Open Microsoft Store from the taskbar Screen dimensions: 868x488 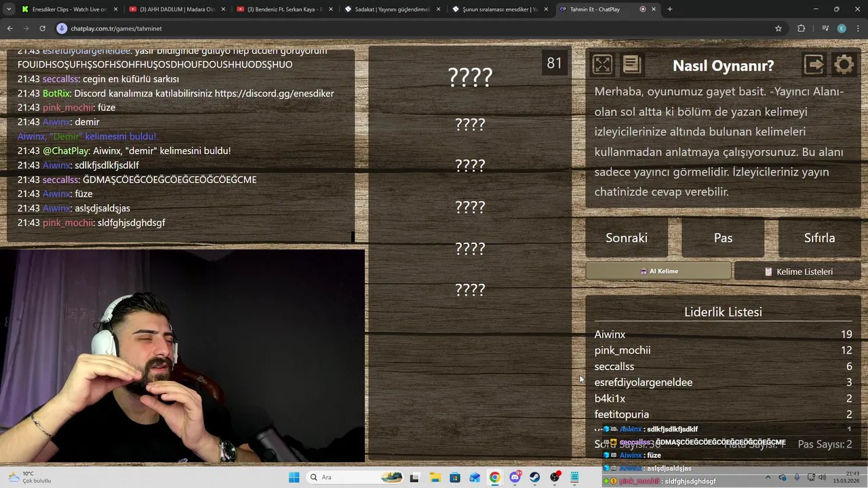[x=454, y=477]
